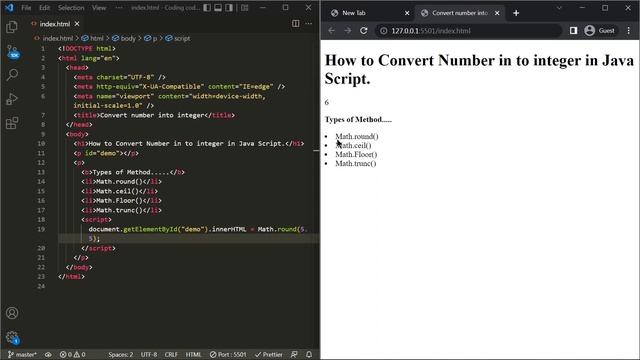This screenshot has width=640, height=360.
Task: Click the page heading about Convert Number
Action: coord(479,69)
